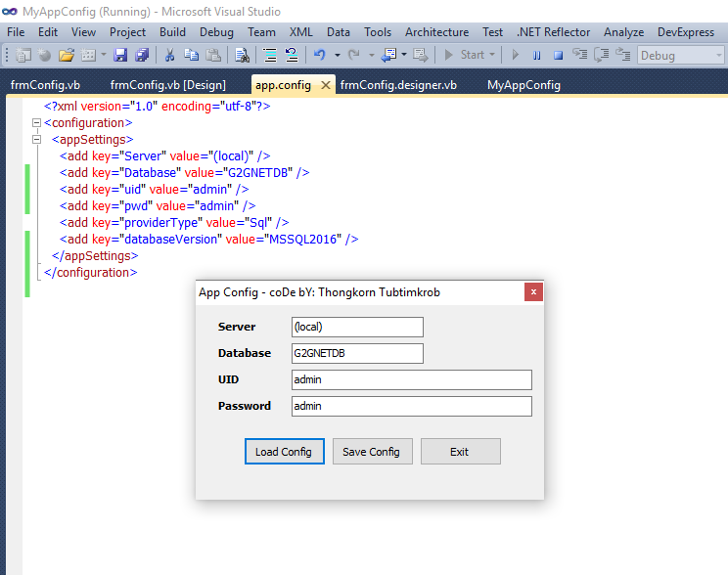Click the Cut scissors icon
Screen dimensions: 728x575
tap(169, 55)
